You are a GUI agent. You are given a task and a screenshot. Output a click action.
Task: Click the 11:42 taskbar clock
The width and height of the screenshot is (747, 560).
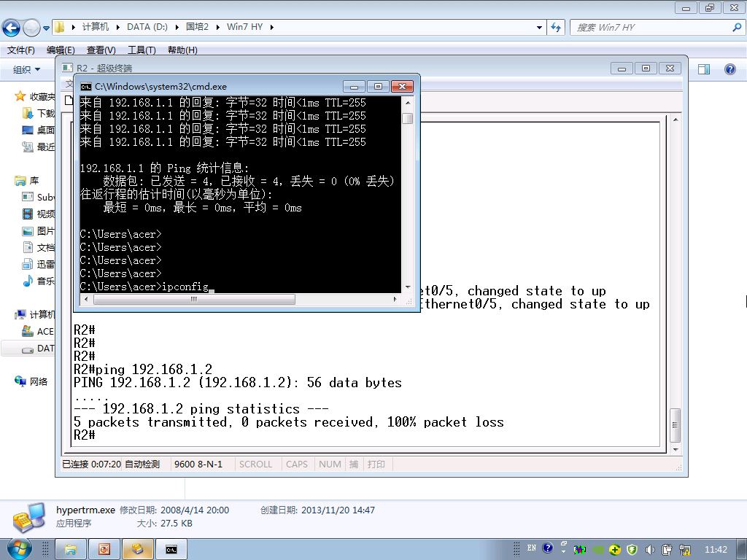click(716, 550)
